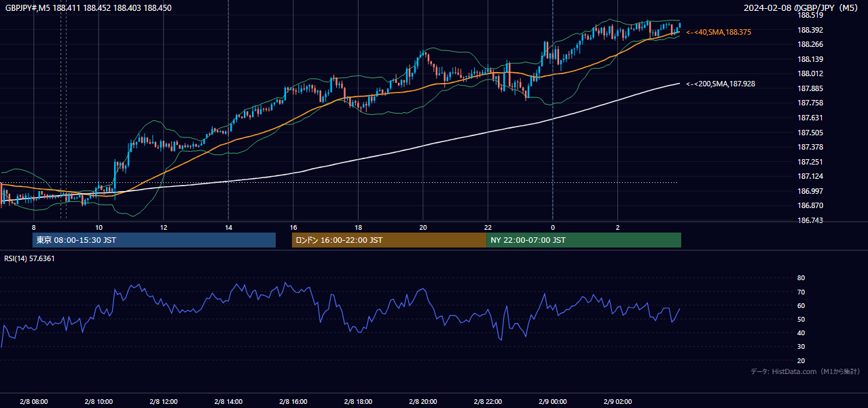Screen dimensions: 868x408
Task: Click the bottom time label 2/8 16:00
Action: tap(293, 401)
